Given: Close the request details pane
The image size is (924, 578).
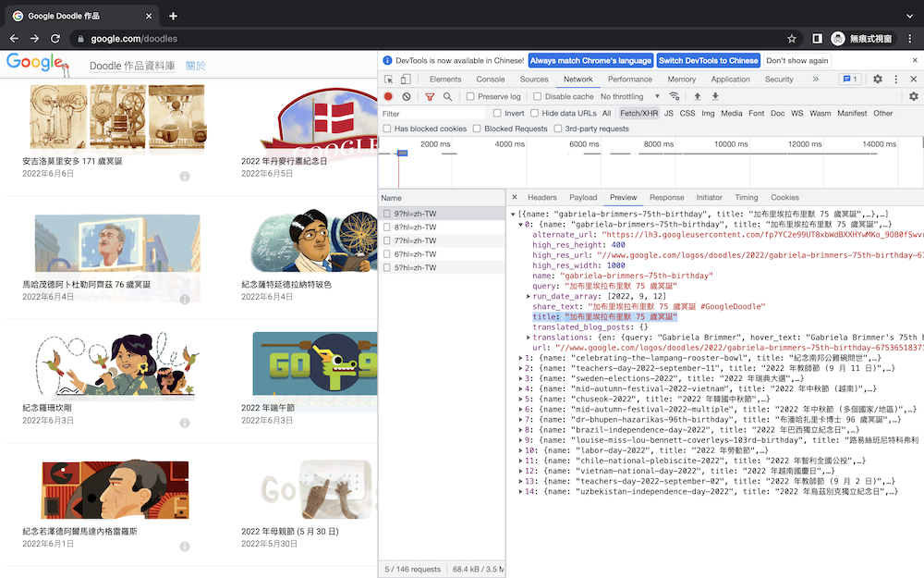Looking at the screenshot, I should 515,197.
